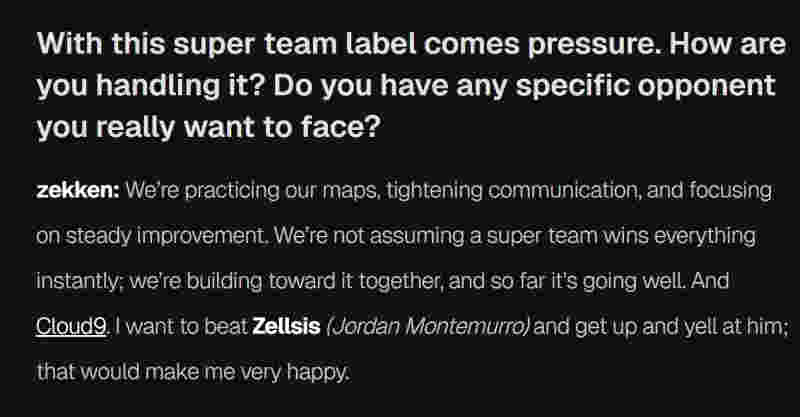Click the word 'practicing' in the answer
The width and height of the screenshot is (800, 417).
(231, 190)
